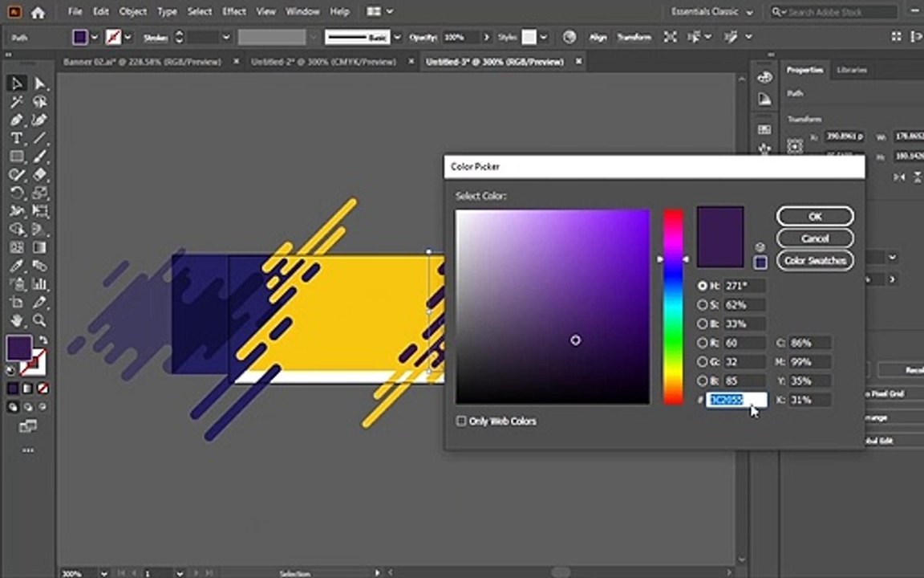The image size is (924, 578).
Task: Switch to Banner 02.ai document tab
Action: [x=142, y=62]
